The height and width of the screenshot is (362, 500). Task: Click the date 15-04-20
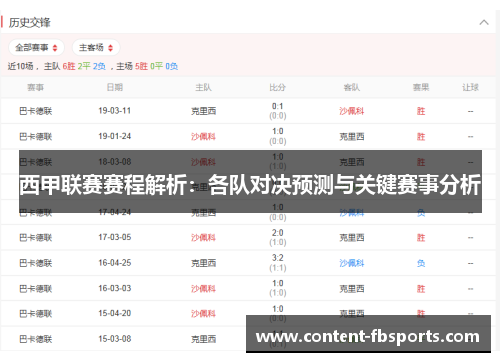[115, 314]
